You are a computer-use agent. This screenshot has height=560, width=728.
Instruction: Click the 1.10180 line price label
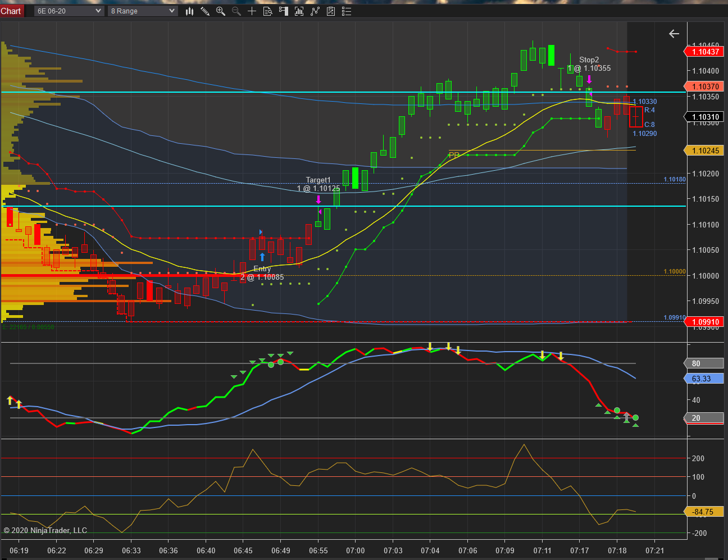coord(675,179)
